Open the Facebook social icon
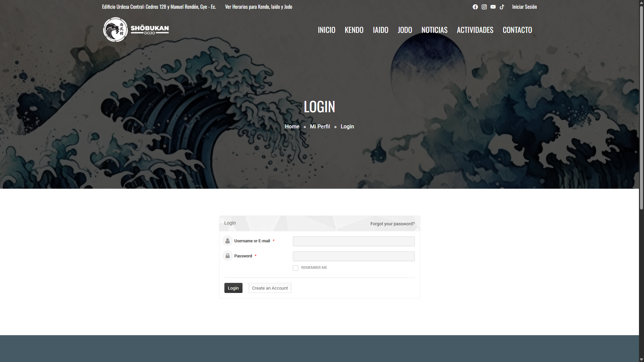 tap(475, 7)
